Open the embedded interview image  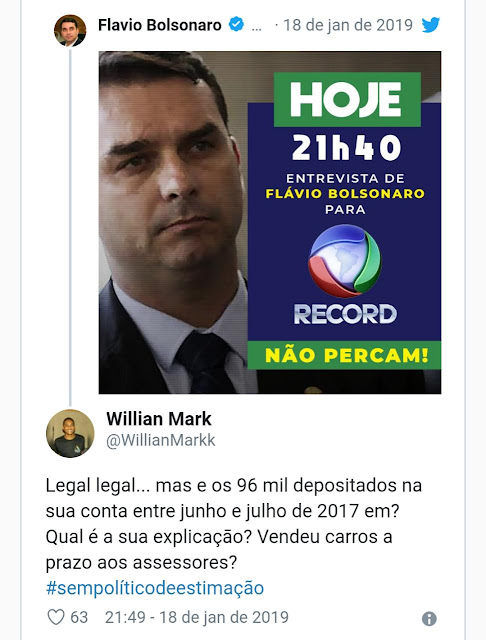(x=270, y=222)
